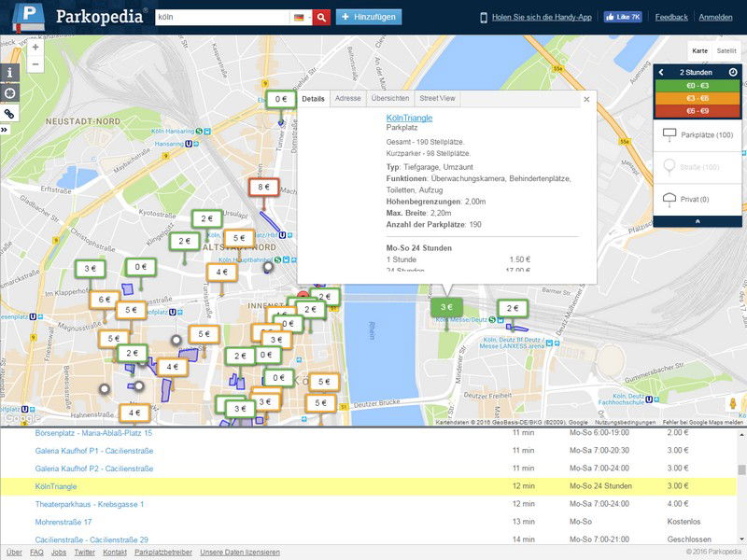Switch map type to Satellit
This screenshot has width=747, height=560.
tap(726, 51)
